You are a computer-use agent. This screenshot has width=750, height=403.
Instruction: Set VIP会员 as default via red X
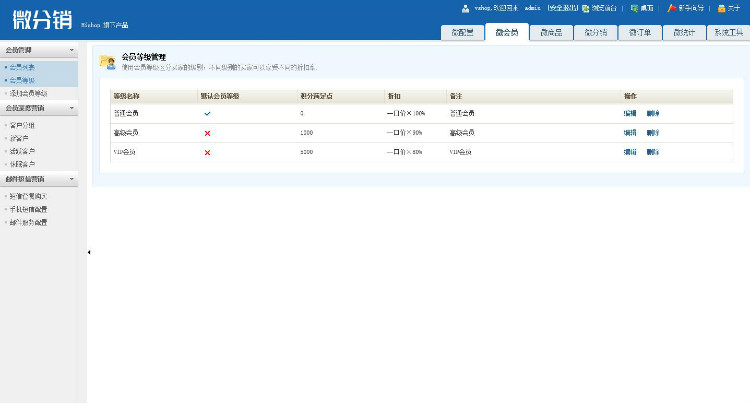(x=207, y=152)
